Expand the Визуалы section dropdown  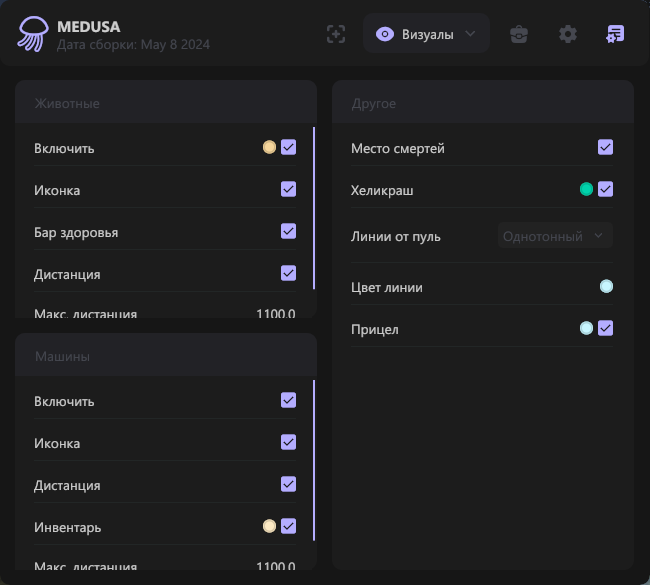470,34
